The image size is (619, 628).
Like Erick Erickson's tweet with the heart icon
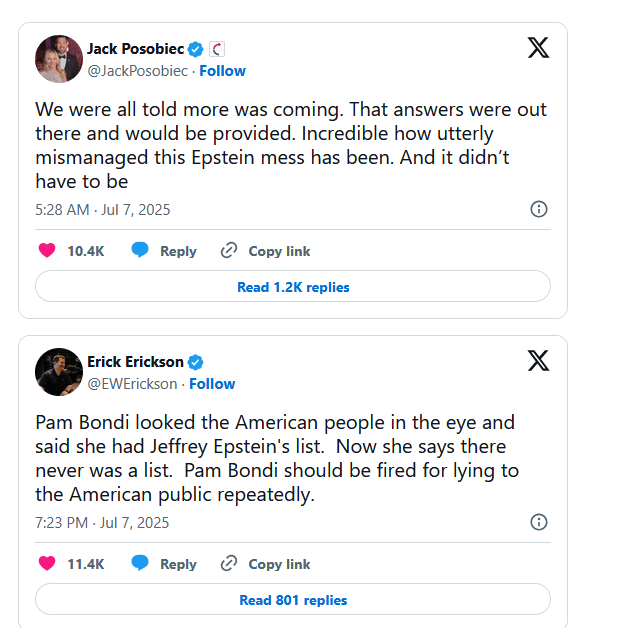click(x=47, y=564)
